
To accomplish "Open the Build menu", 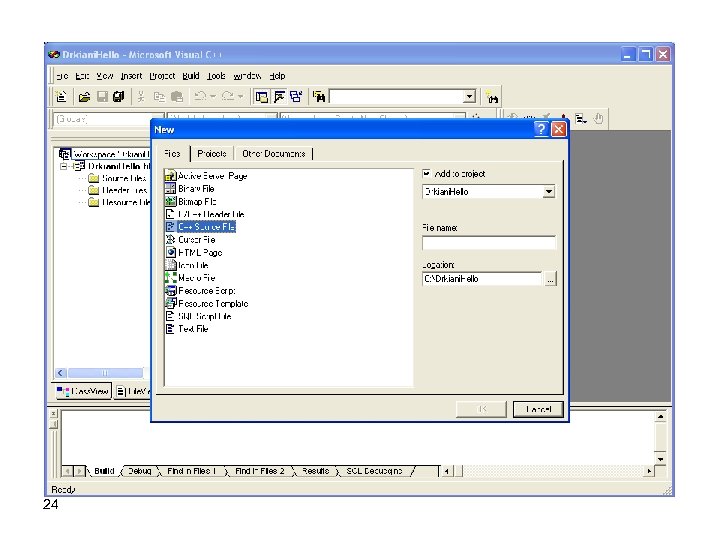I will pos(191,76).
